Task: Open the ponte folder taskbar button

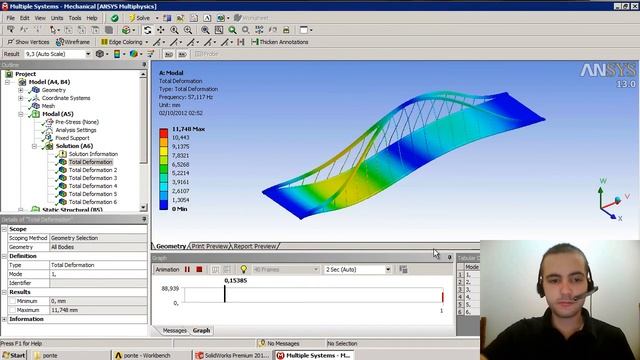Action: [70, 355]
